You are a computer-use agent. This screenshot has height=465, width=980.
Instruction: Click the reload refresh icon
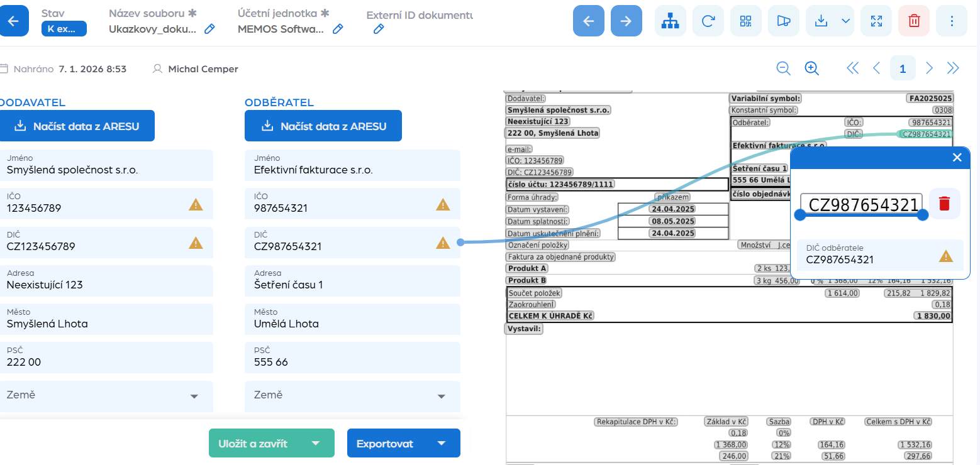[708, 21]
